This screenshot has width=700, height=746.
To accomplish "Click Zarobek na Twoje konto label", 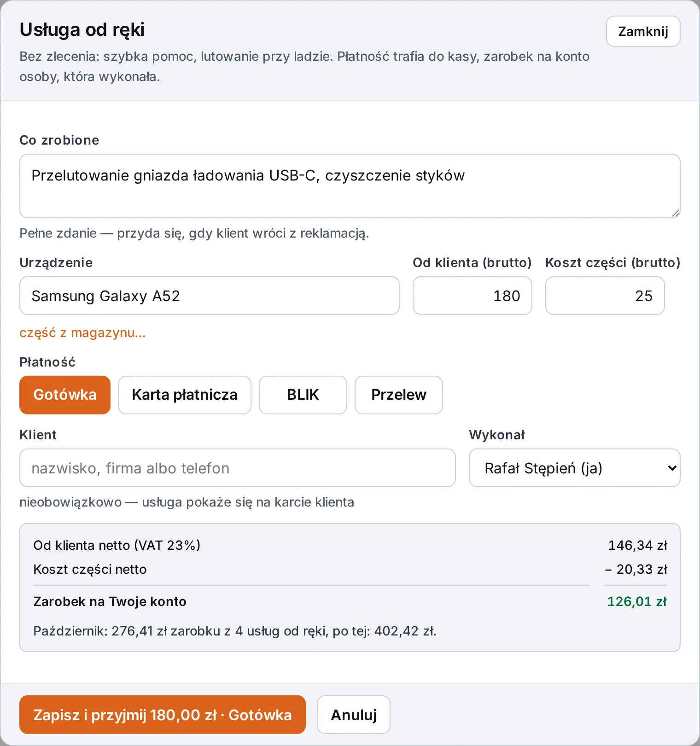I will 110,601.
